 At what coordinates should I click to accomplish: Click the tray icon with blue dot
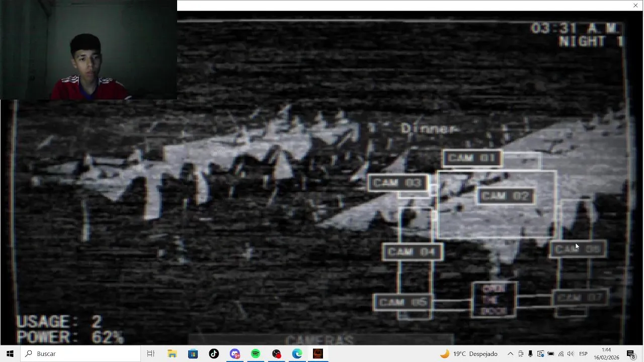pos(540,354)
